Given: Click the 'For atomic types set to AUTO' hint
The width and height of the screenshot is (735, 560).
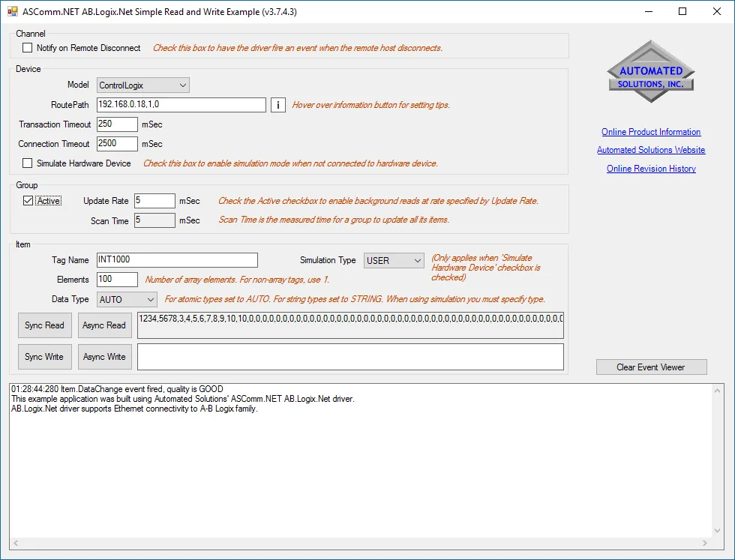Looking at the screenshot, I should tap(355, 299).
